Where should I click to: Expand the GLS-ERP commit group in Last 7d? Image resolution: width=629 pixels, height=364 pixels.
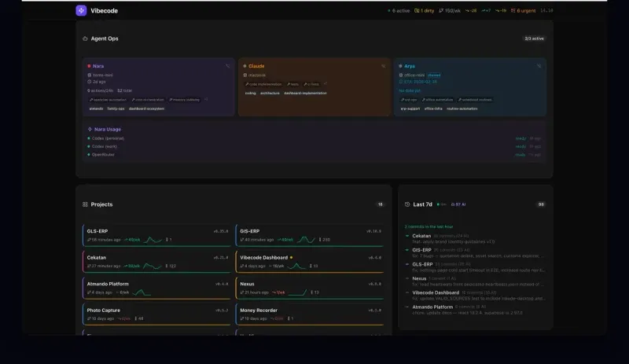pos(407,264)
